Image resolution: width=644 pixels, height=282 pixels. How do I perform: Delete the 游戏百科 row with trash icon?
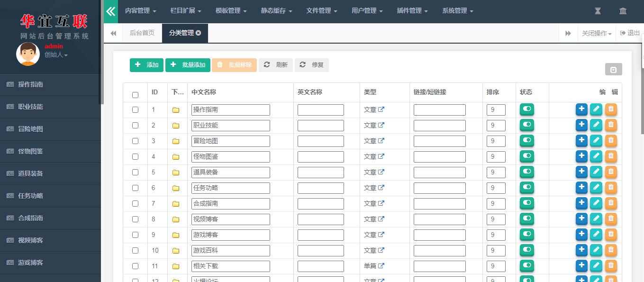pyautogui.click(x=611, y=250)
